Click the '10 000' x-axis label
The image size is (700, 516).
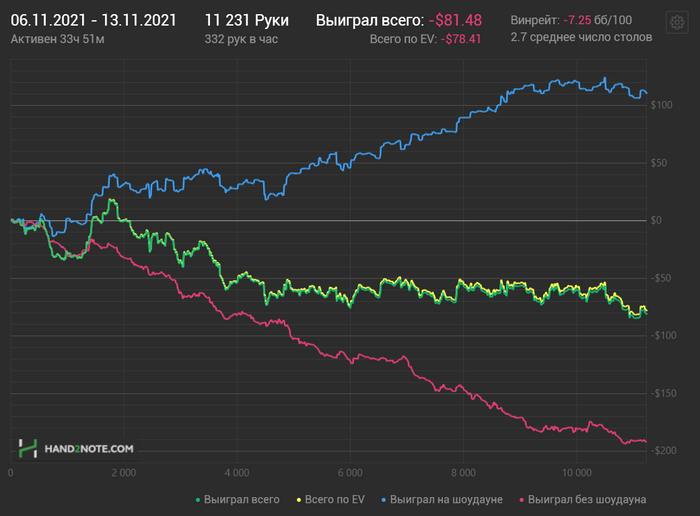pyautogui.click(x=577, y=473)
